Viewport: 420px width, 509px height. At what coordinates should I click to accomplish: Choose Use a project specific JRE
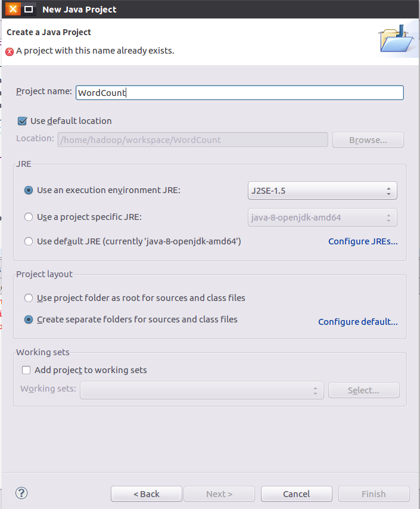coord(29,217)
